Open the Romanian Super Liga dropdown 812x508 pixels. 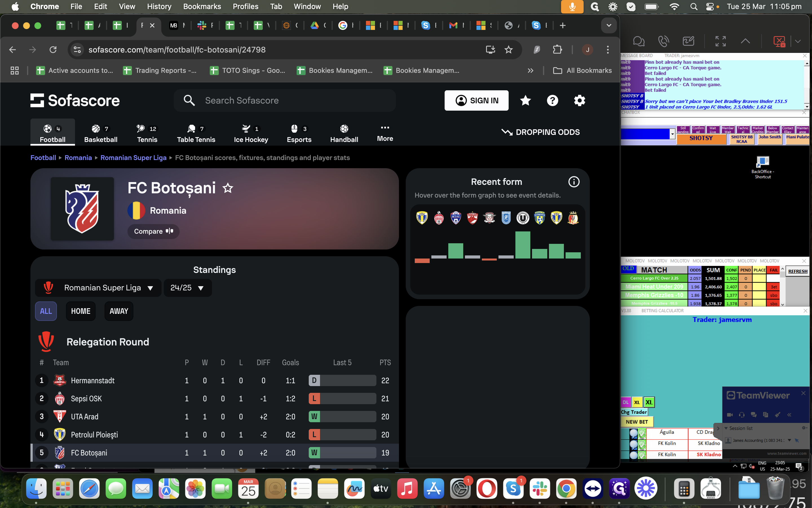pyautogui.click(x=98, y=288)
